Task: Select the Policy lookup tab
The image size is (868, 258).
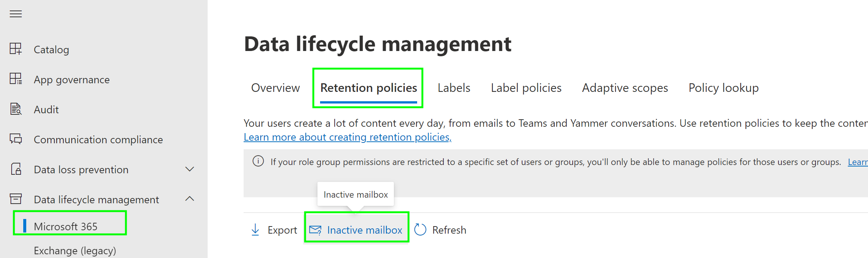Action: tap(723, 88)
